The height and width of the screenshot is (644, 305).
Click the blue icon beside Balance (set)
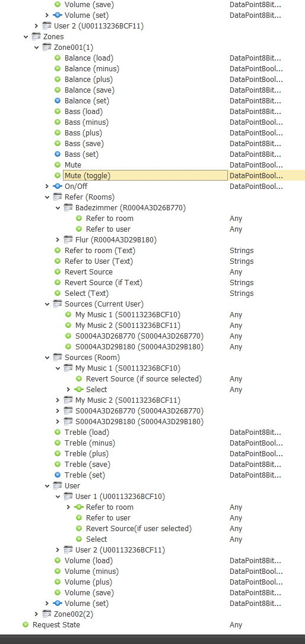point(58,100)
